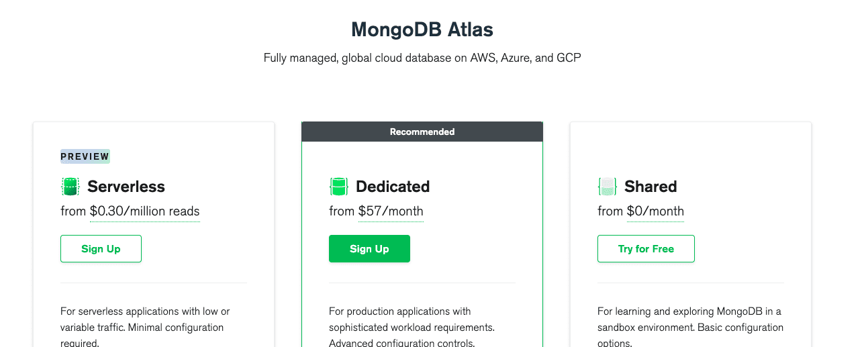The width and height of the screenshot is (868, 347).
Task: Click the Serverless plan heading
Action: point(126,187)
